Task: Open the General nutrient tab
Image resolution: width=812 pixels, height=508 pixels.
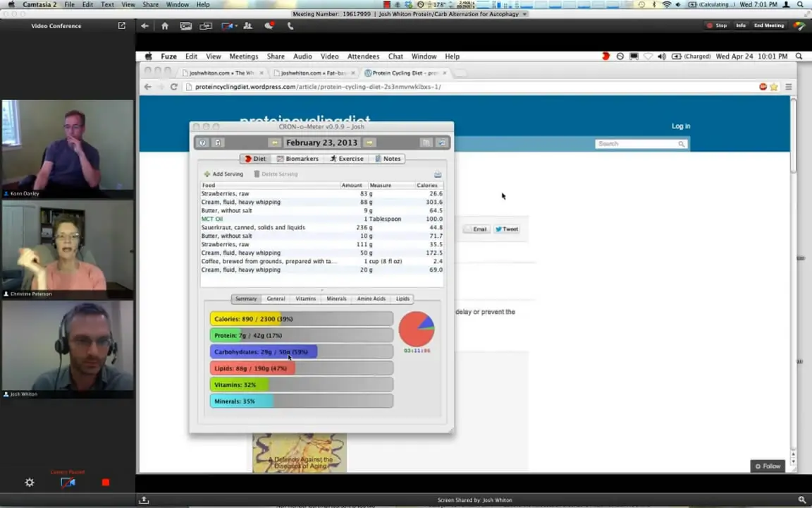Action: [x=276, y=299]
